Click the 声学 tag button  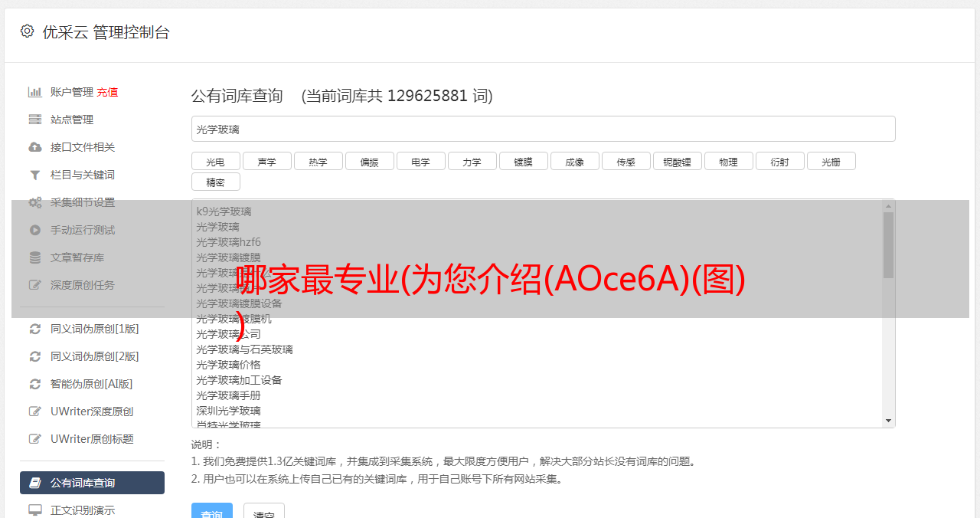pyautogui.click(x=266, y=161)
